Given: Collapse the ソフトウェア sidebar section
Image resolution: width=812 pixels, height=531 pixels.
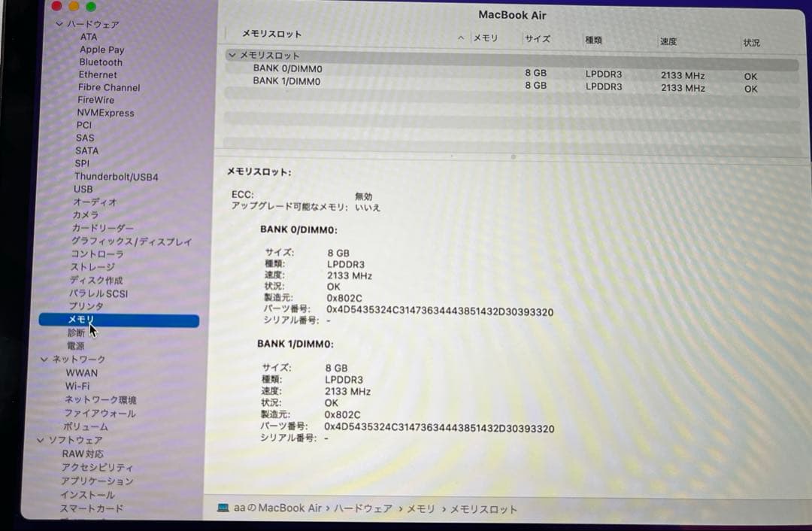Looking at the screenshot, I should (x=40, y=440).
